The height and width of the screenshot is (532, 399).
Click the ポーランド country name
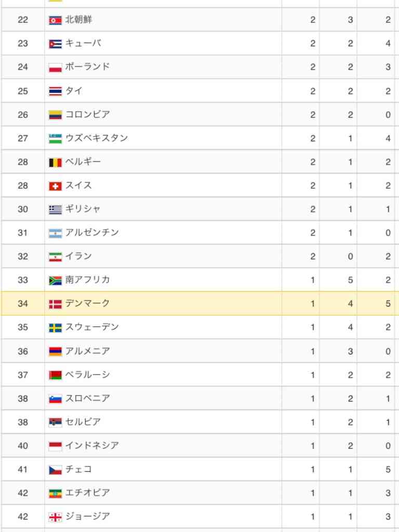(x=87, y=66)
